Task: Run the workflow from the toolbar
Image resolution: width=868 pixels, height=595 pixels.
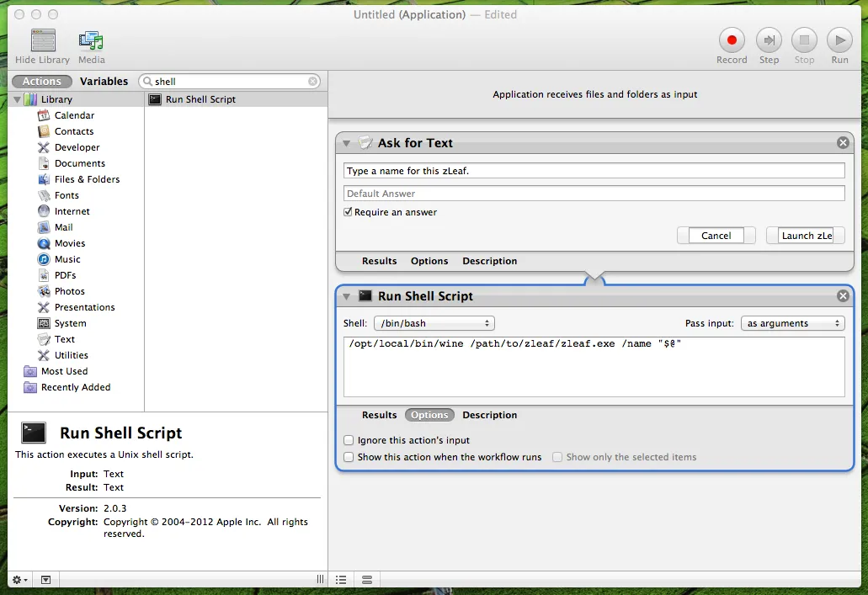Action: 839,40
